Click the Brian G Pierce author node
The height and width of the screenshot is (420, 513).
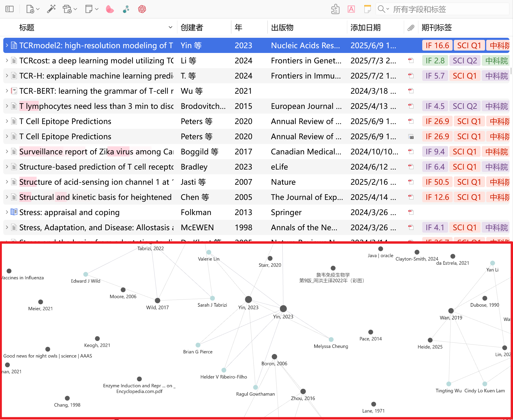point(198,345)
